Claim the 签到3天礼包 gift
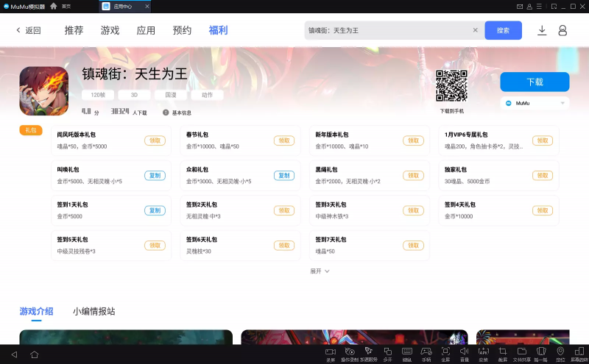Screen dimensions: 589x364 414,210
